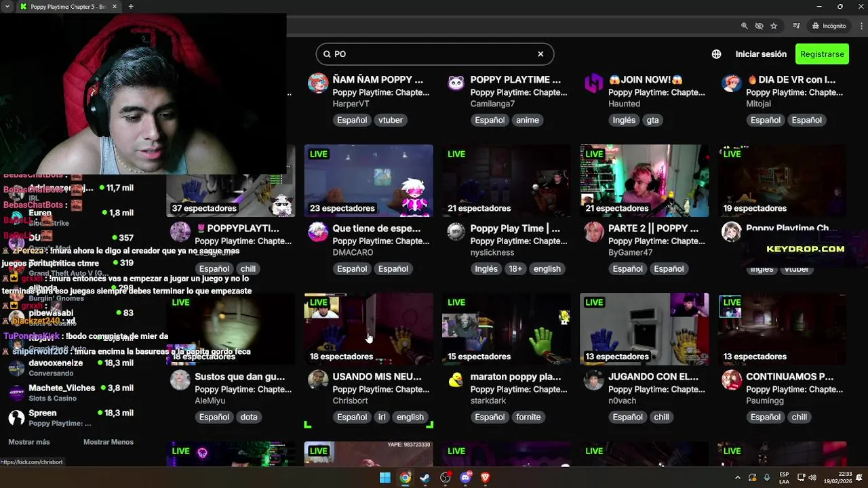Select the anime tag under Camilanga7

click(528, 120)
